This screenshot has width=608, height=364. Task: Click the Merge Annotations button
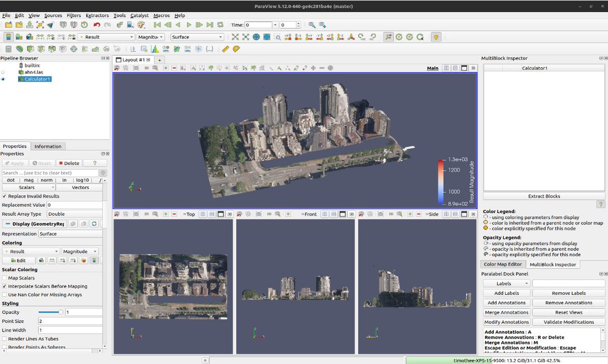pyautogui.click(x=507, y=312)
